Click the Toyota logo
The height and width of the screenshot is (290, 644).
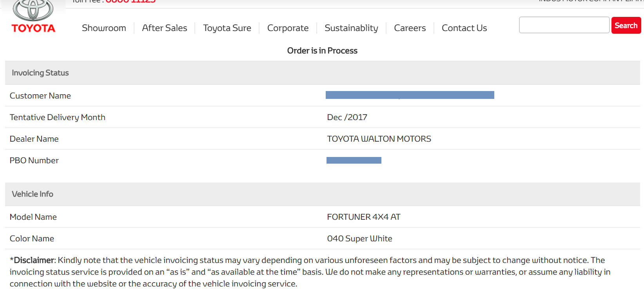pyautogui.click(x=33, y=16)
